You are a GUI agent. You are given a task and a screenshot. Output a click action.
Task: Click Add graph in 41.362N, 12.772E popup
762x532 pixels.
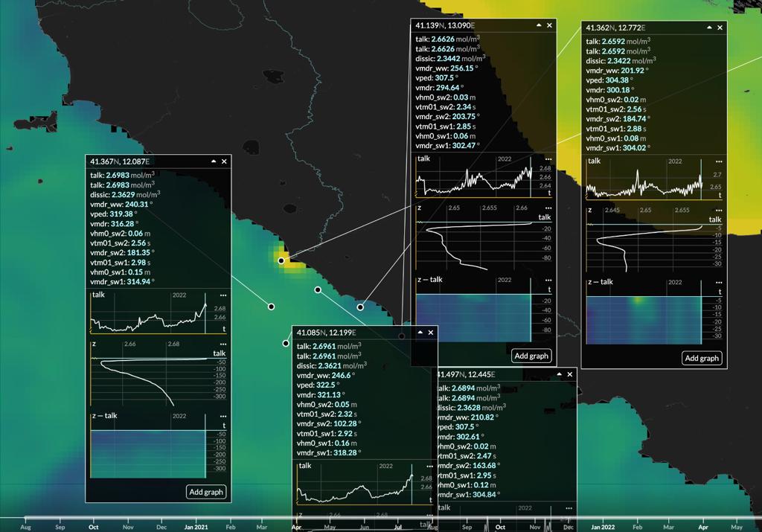pos(702,358)
